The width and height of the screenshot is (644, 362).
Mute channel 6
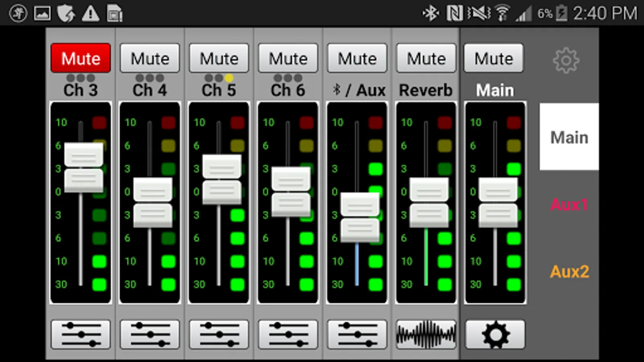pos(288,58)
